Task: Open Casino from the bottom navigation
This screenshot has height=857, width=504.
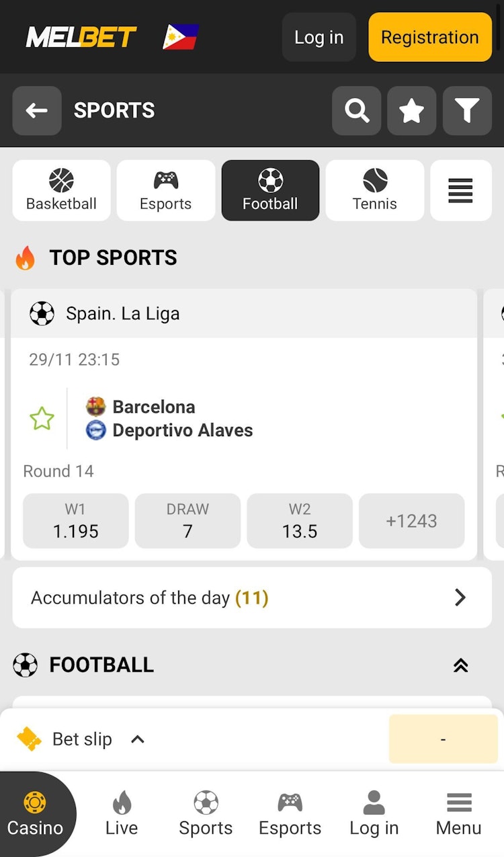Action: (35, 814)
